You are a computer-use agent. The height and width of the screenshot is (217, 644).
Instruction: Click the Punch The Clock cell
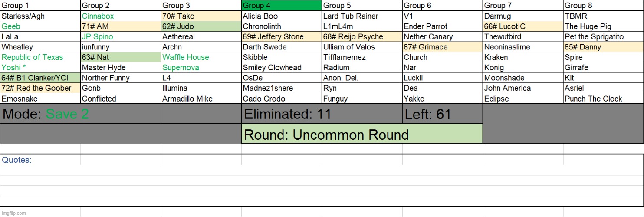click(x=604, y=99)
